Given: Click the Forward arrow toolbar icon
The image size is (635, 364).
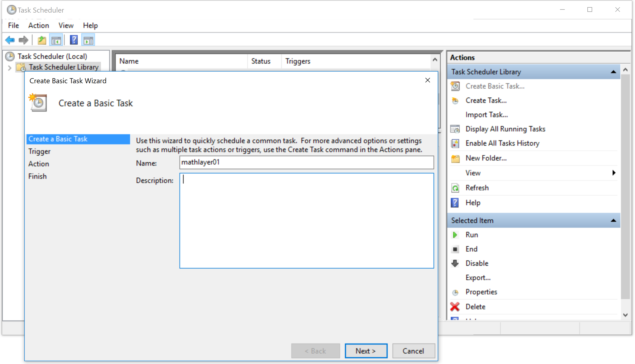Looking at the screenshot, I should tap(24, 40).
